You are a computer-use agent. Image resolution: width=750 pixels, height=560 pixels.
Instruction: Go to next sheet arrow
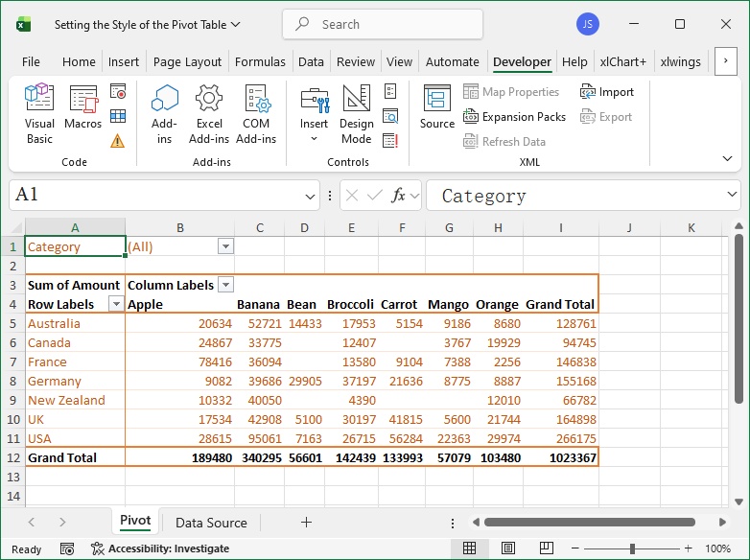click(x=62, y=523)
